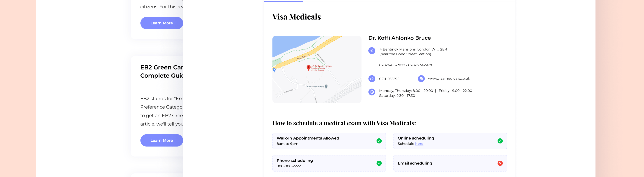Click the red cross for Email scheduling
Image resolution: width=644 pixels, height=177 pixels.
tap(500, 163)
